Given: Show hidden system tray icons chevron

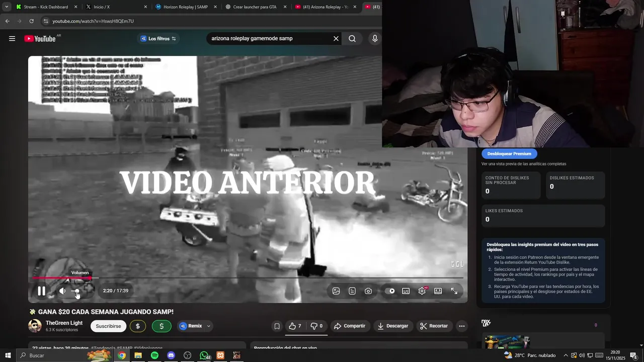Looking at the screenshot, I should click(566, 355).
